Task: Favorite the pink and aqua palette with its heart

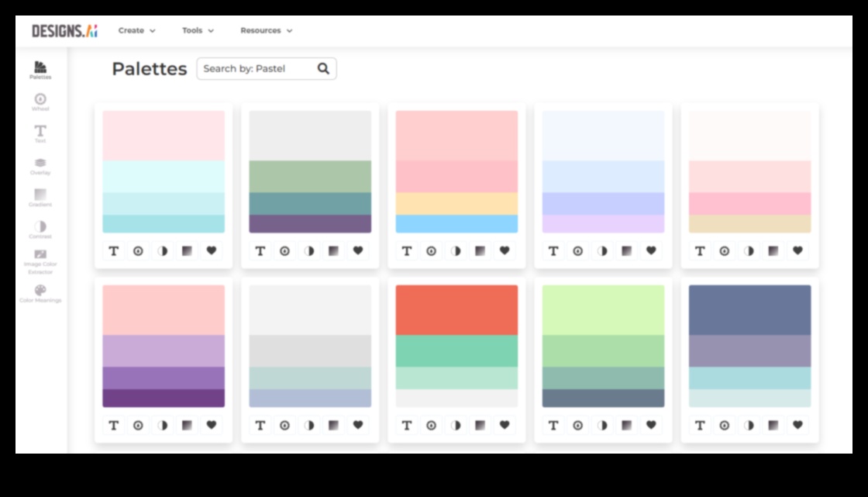Action: (x=211, y=250)
